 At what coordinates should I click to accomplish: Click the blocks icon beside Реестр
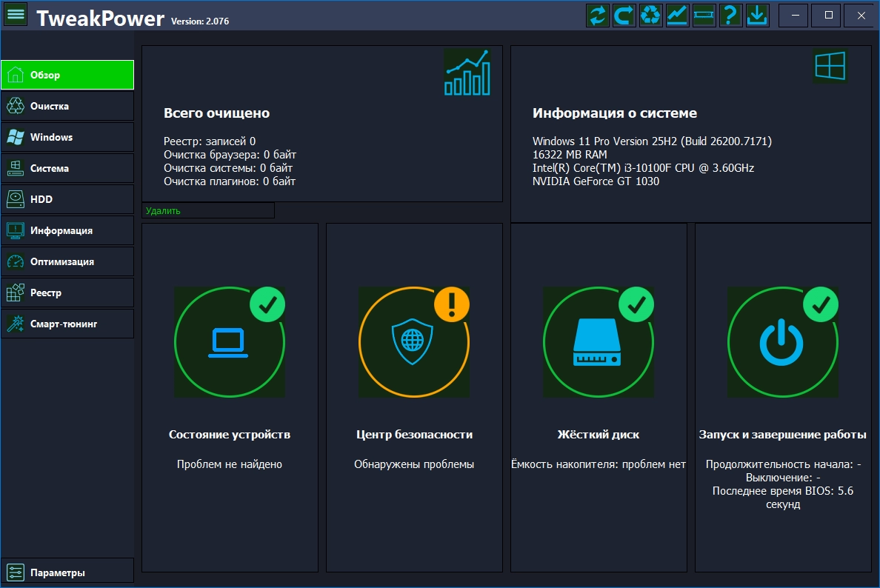15,293
